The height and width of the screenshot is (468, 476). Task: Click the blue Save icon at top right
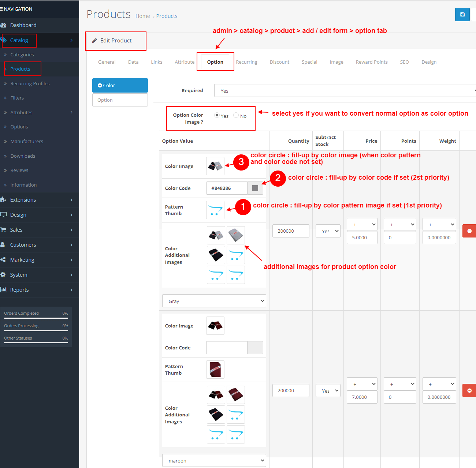(x=462, y=14)
